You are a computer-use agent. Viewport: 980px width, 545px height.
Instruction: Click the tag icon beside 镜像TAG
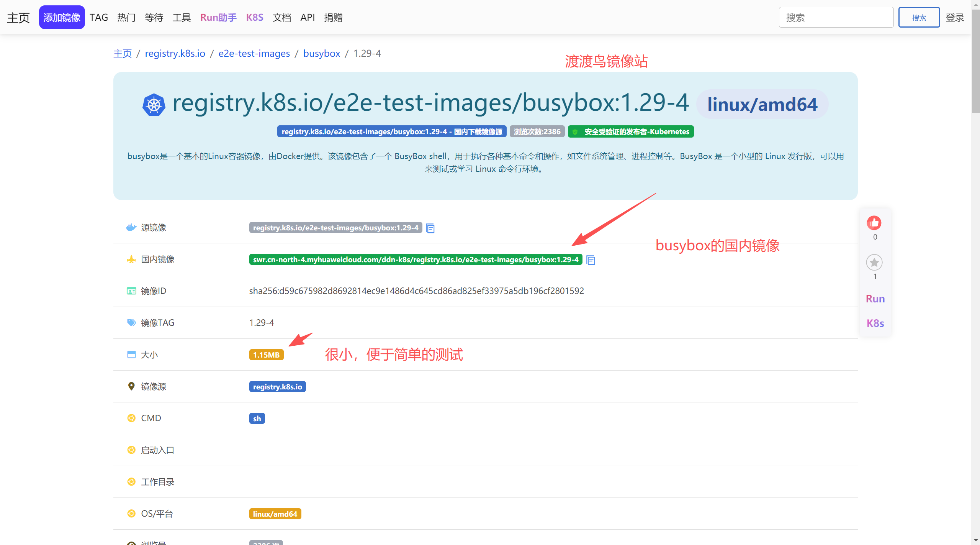(131, 323)
